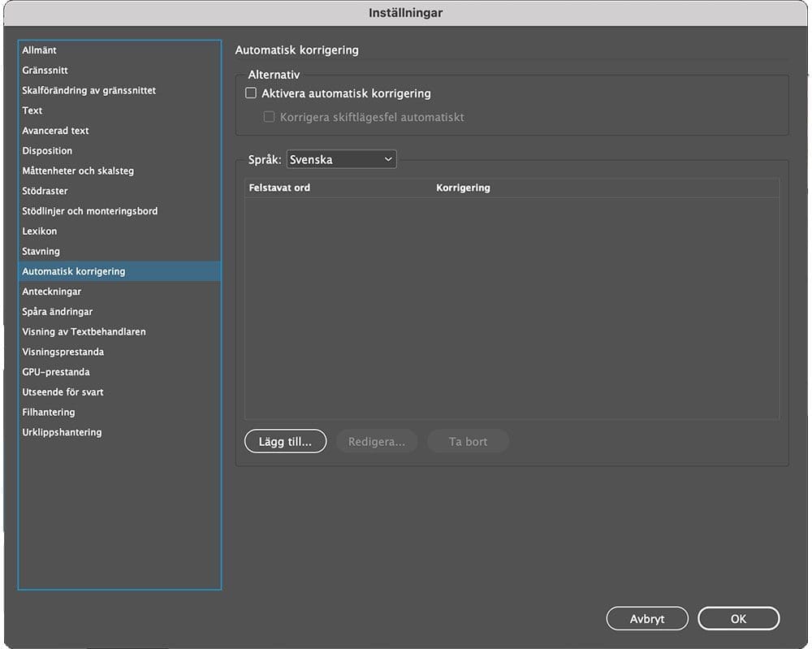This screenshot has width=812, height=649.
Task: Go to the Text settings category
Action: pos(119,110)
